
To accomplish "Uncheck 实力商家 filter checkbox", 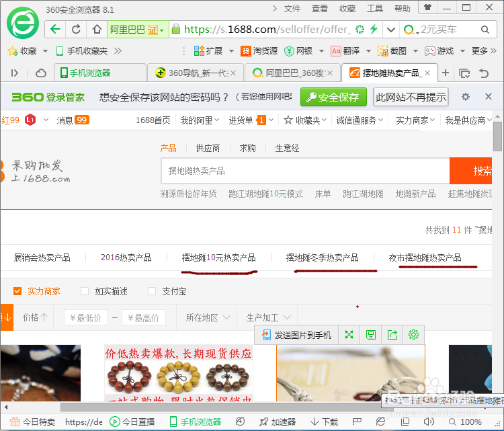I will tap(17, 291).
